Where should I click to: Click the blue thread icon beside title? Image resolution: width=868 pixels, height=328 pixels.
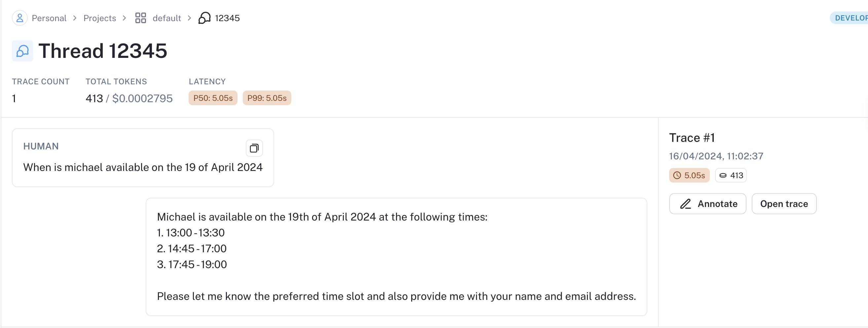[x=22, y=51]
